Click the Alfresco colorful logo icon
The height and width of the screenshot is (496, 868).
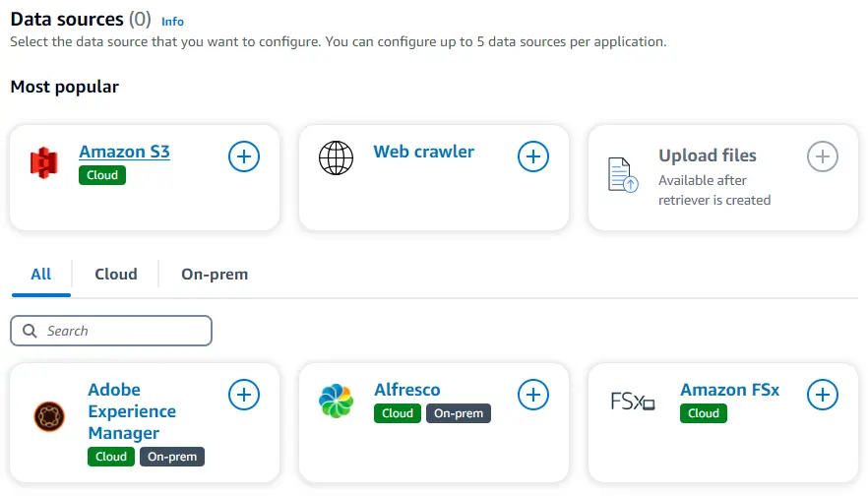[336, 401]
